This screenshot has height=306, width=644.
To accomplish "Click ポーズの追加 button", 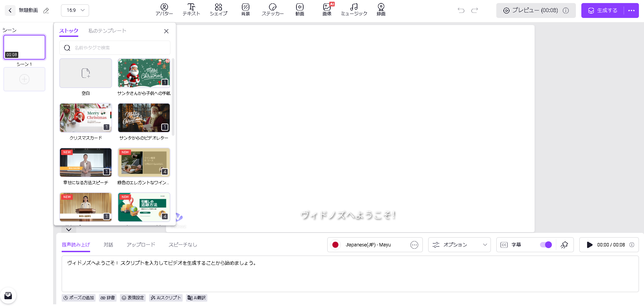I will coord(79,298).
